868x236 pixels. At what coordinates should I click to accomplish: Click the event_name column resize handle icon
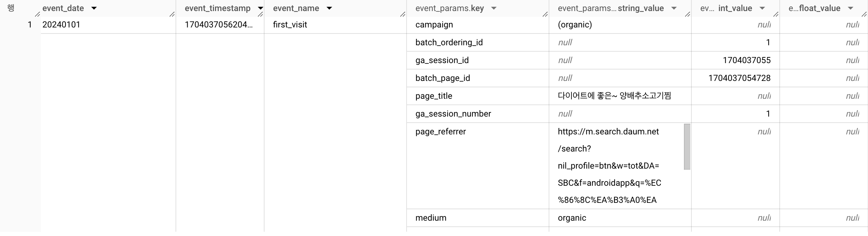point(403,14)
